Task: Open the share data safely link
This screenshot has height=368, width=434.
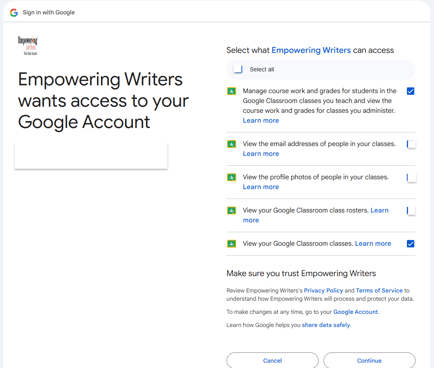Action: [326, 325]
